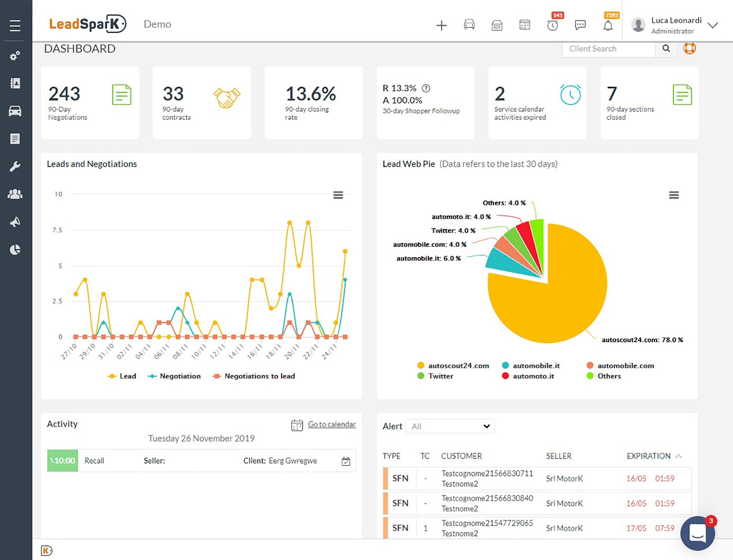Click the calendar check icon in Recall row
The height and width of the screenshot is (560, 733).
tap(346, 461)
